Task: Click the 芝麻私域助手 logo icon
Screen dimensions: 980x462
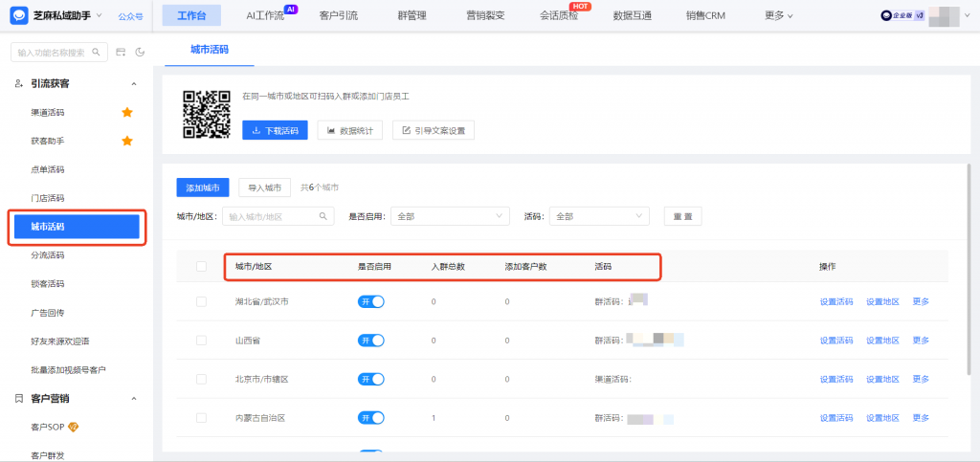Action: click(18, 15)
